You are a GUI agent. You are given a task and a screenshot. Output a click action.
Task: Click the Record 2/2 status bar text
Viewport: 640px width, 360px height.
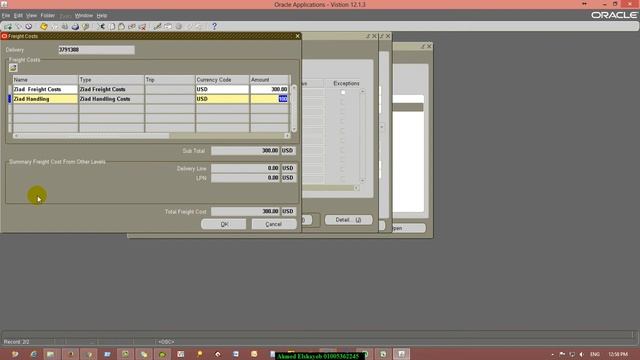(x=16, y=342)
